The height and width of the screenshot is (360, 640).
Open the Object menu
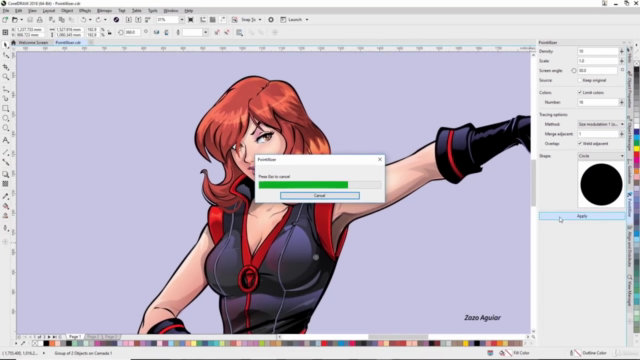point(67,11)
